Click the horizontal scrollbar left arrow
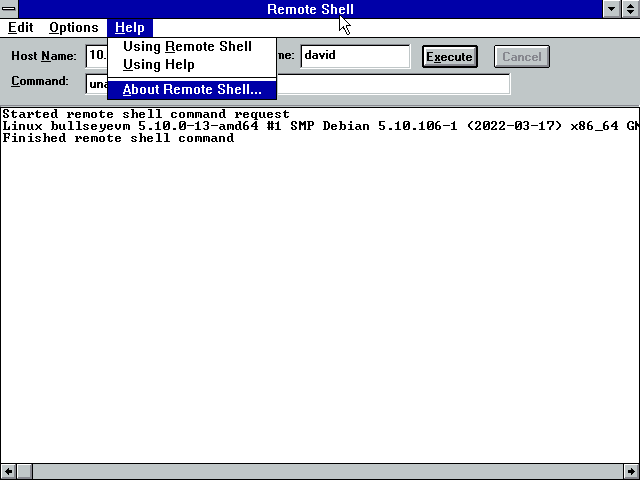The height and width of the screenshot is (480, 640). pyautogui.click(x=8, y=471)
